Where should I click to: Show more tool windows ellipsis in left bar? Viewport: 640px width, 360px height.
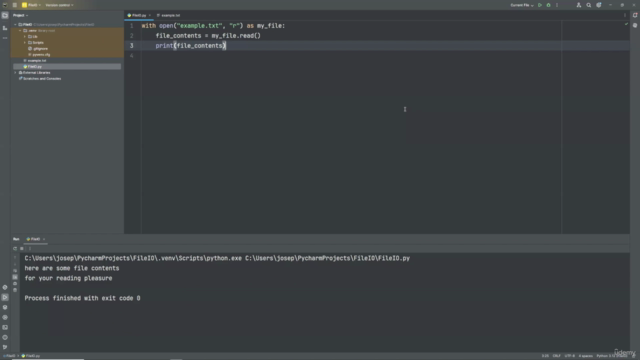5,38
